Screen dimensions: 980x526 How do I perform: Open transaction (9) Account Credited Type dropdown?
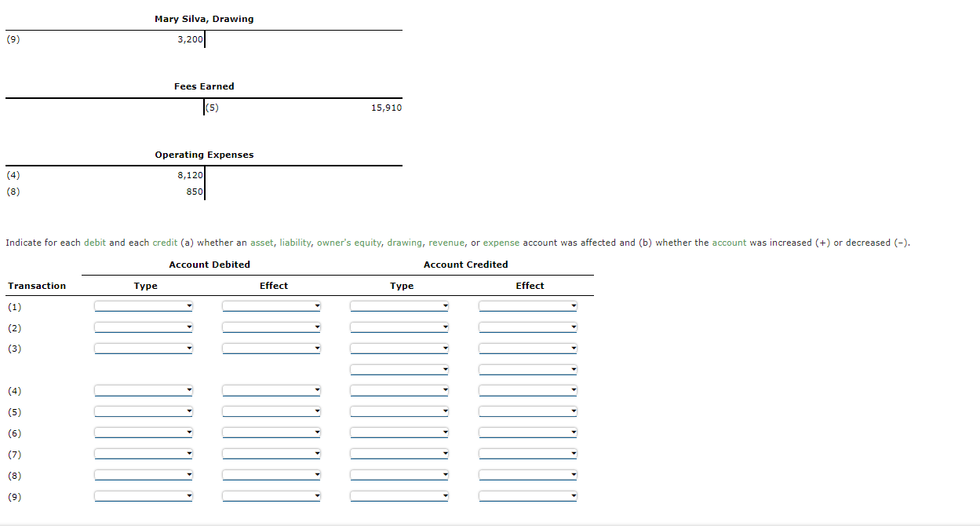[399, 496]
